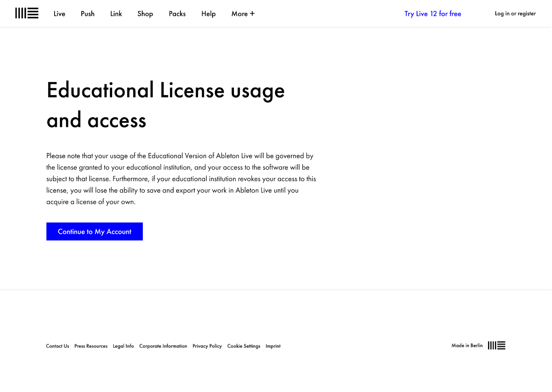Open the Link navigation item
552x392 pixels.
click(x=116, y=14)
